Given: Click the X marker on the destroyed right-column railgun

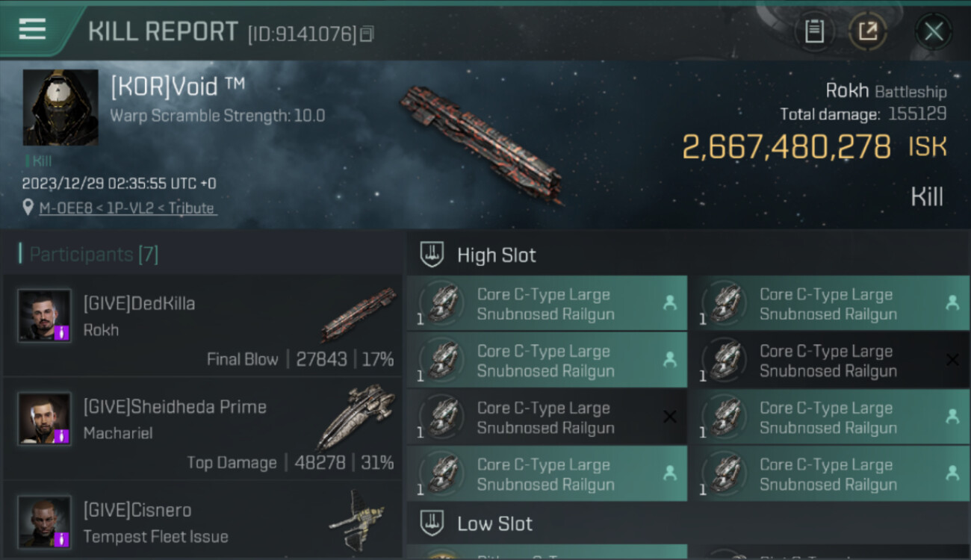Looking at the screenshot, I should pos(952,360).
